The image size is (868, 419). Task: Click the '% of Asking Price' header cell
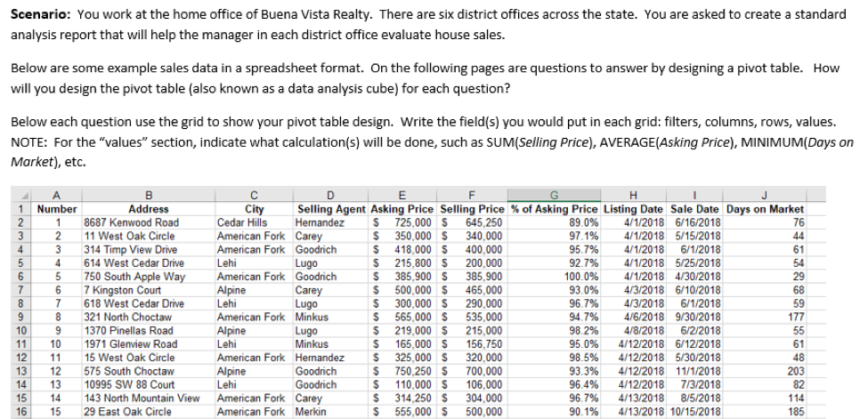(x=554, y=209)
